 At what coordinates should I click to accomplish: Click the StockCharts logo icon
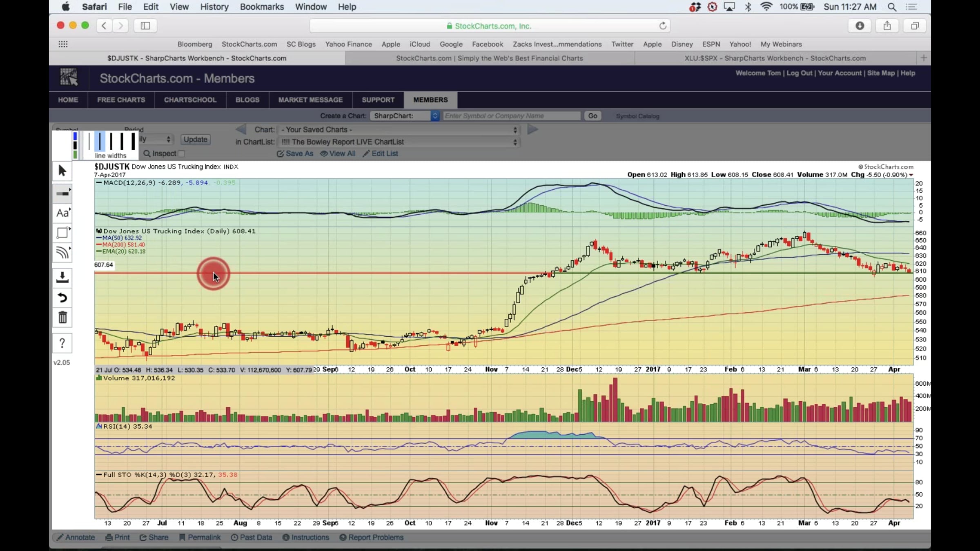coord(69,77)
